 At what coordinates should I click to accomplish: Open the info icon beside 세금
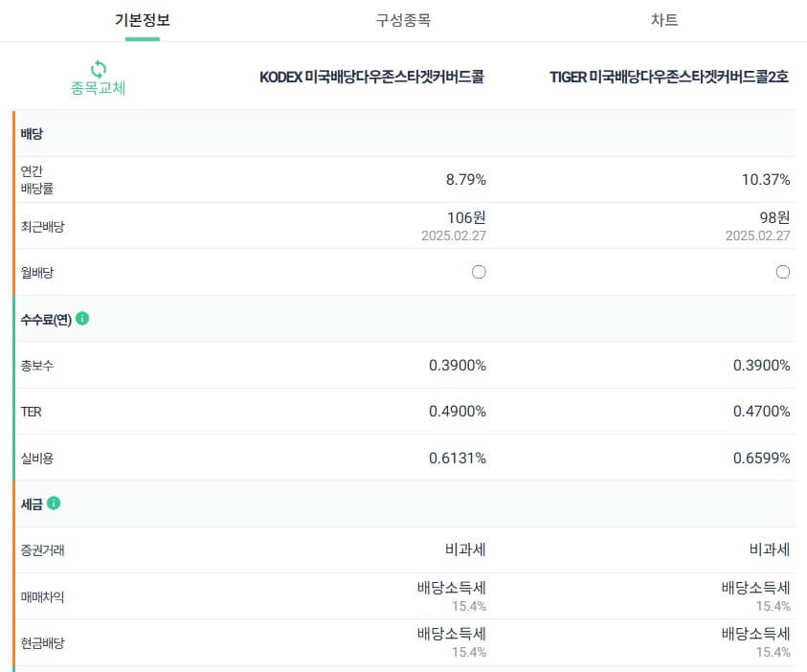54,503
